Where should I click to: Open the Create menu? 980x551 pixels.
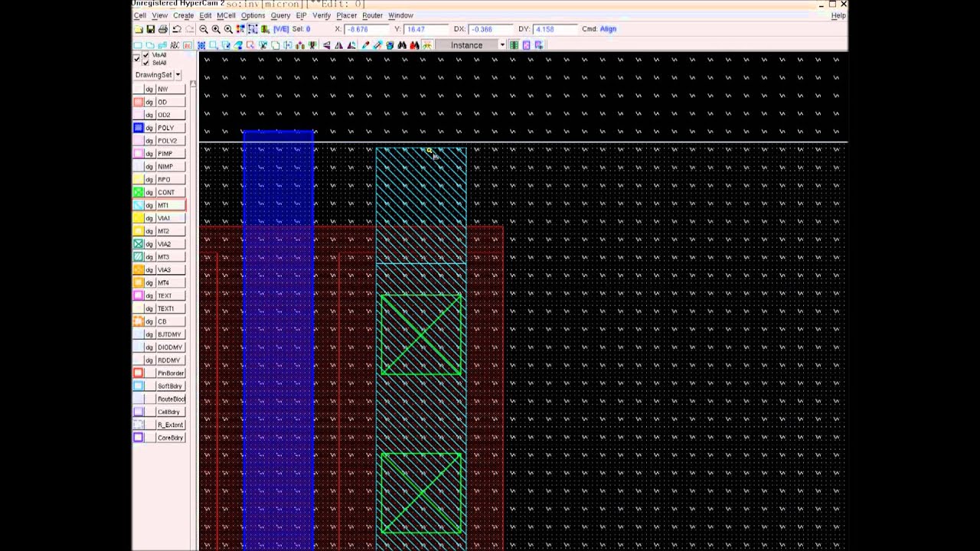(183, 15)
